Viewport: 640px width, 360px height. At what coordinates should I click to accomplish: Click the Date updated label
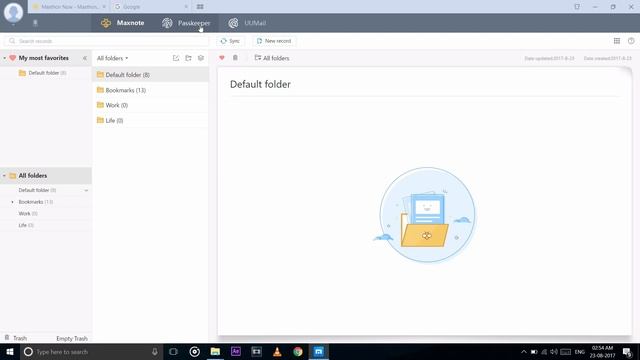coord(549,58)
